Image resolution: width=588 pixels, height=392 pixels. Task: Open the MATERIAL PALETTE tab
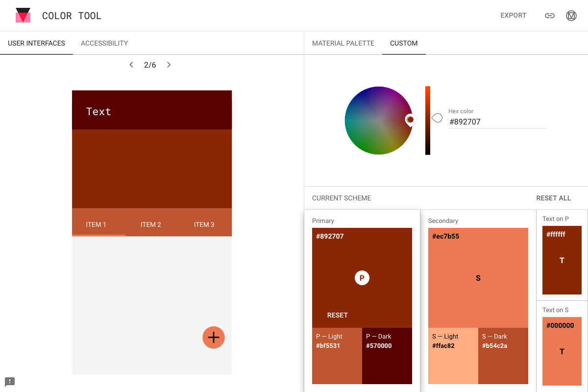tap(343, 43)
